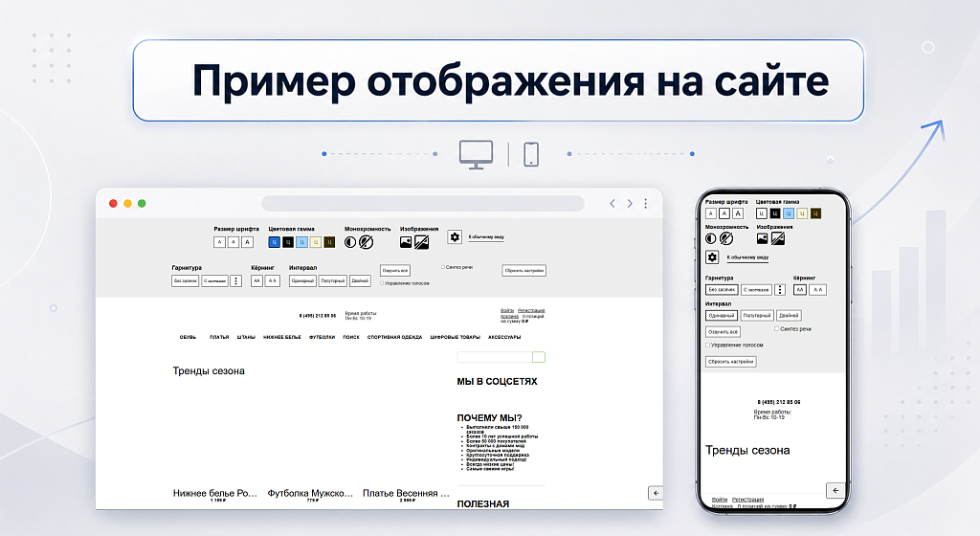This screenshot has height=536, width=980.
Task: Click 'Озвучить всё' in browser window
Action: (x=395, y=271)
